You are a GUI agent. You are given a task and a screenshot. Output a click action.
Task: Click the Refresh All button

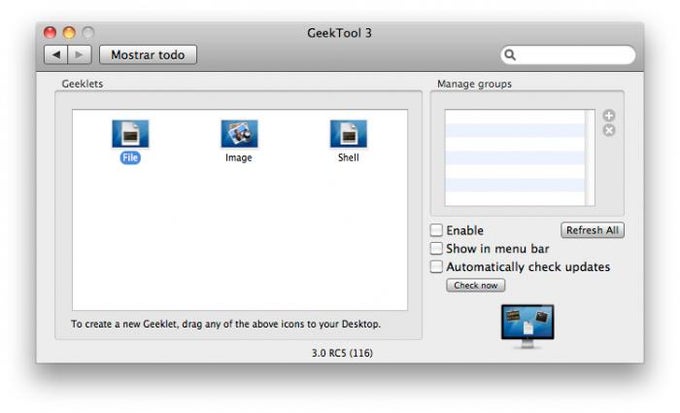592,230
